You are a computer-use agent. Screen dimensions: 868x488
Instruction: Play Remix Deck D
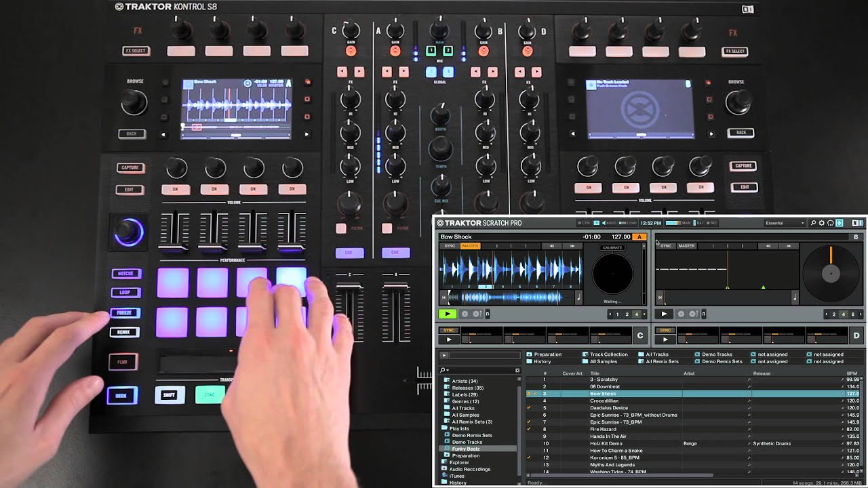(x=665, y=340)
